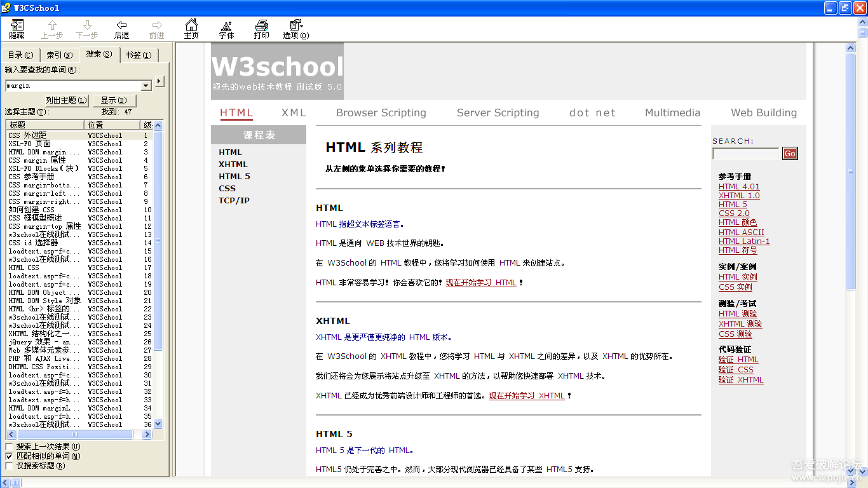
Task: Click the 列出主题 button
Action: [x=66, y=100]
